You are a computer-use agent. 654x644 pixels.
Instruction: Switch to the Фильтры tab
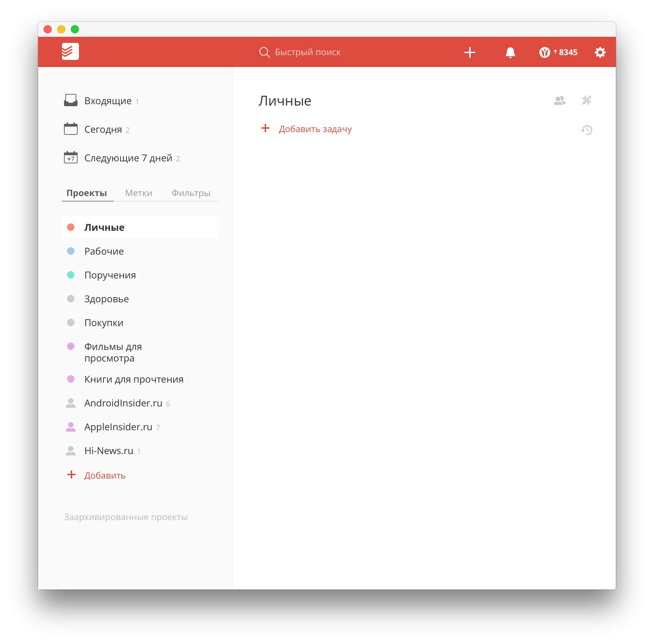191,193
